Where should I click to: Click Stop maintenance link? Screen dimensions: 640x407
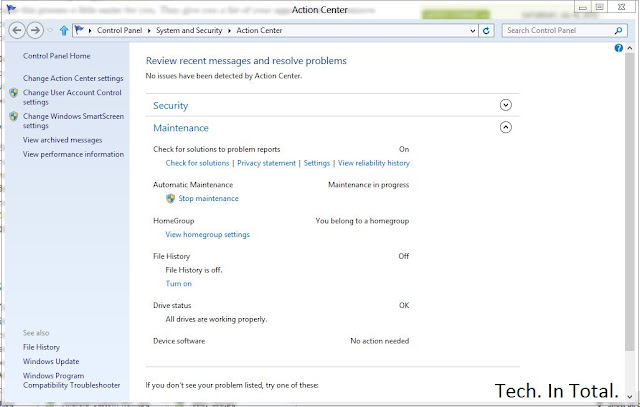209,198
